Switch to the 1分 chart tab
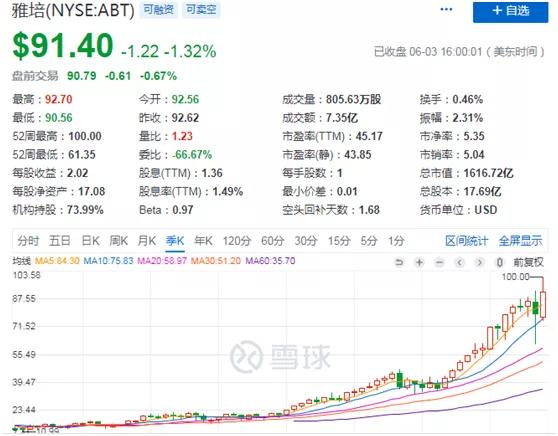 [x=396, y=241]
